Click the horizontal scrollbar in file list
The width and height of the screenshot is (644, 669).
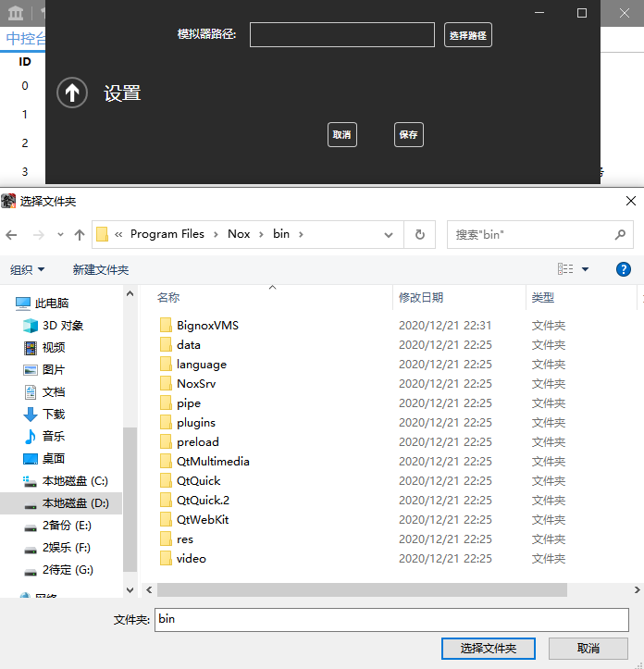(x=361, y=589)
